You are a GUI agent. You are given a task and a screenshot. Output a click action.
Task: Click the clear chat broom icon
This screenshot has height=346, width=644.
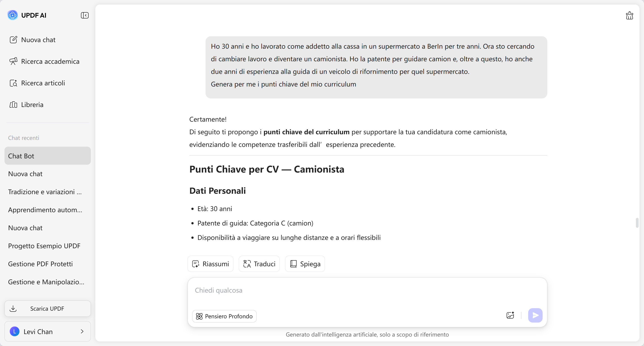click(x=629, y=16)
